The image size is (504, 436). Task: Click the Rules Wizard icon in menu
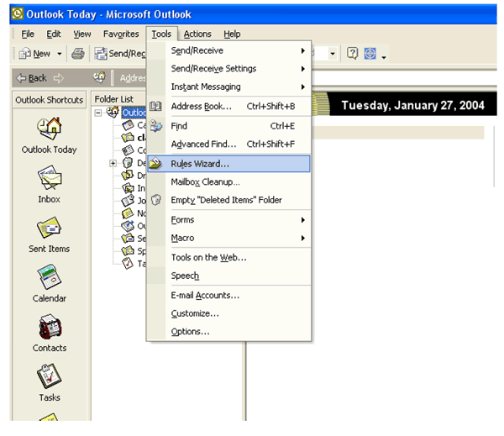156,164
